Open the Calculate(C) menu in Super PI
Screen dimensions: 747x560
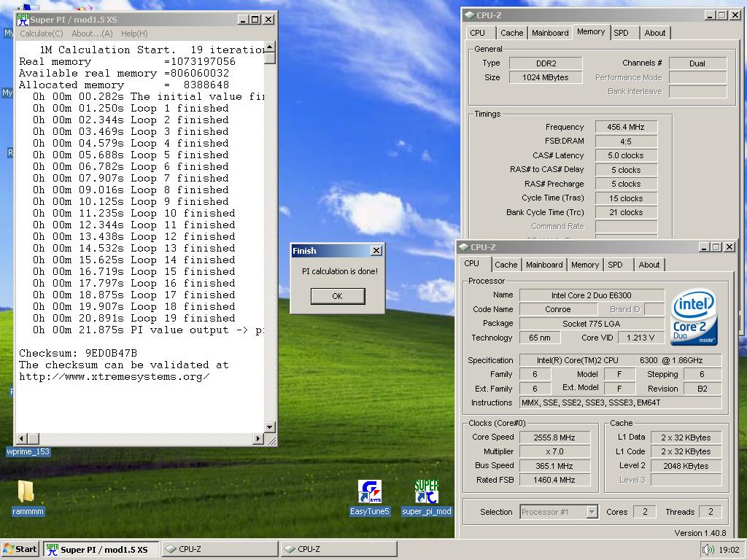pyautogui.click(x=42, y=34)
